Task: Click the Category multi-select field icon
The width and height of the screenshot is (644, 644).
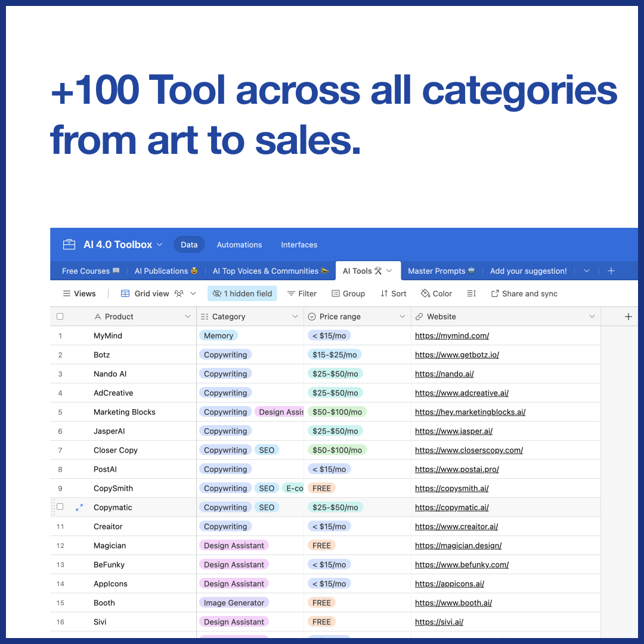Action: point(205,317)
